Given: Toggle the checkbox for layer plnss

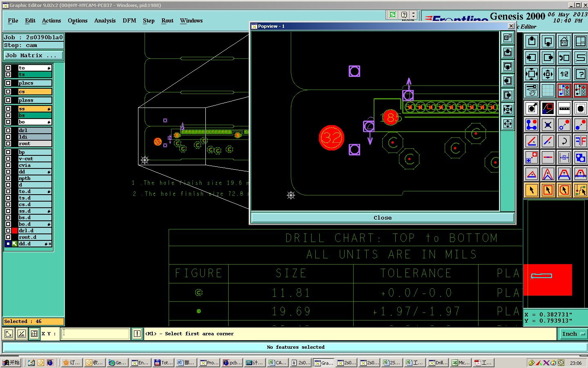Looking at the screenshot, I should pyautogui.click(x=8, y=100).
